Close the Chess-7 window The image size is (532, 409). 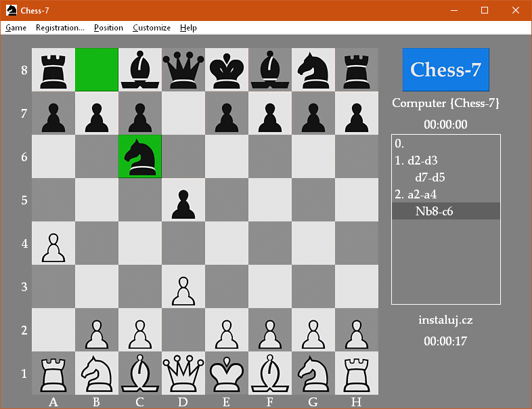(x=516, y=10)
